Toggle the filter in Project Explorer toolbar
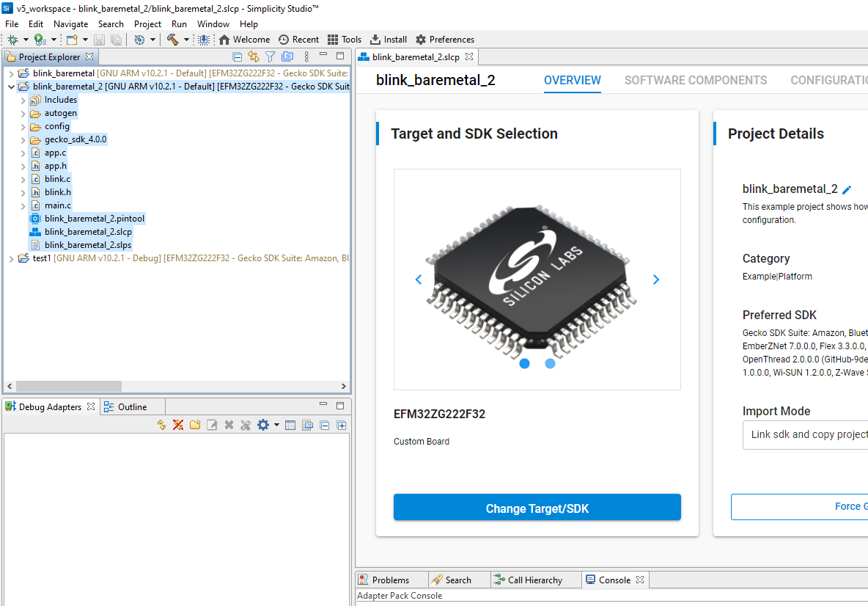Viewport: 868px width, 606px height. 270,56
